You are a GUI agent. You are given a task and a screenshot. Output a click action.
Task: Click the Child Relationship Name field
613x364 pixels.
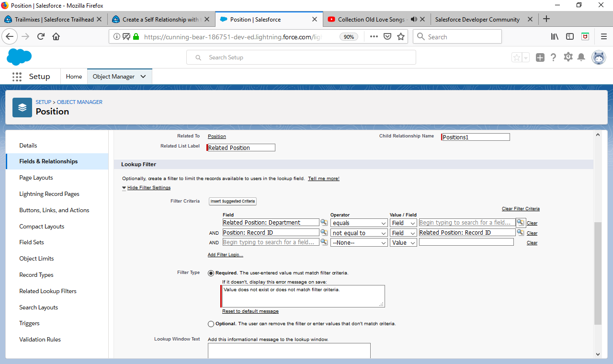click(x=476, y=137)
